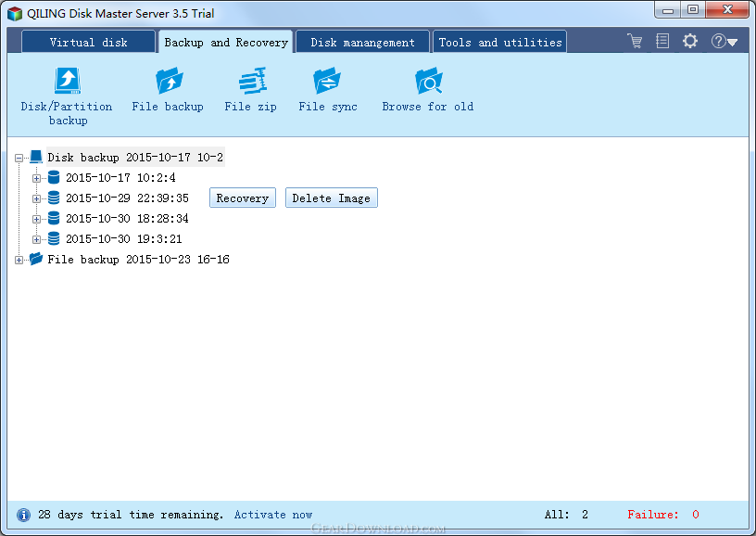Launch the File sync tool
Image resolution: width=756 pixels, height=536 pixels.
click(327, 83)
